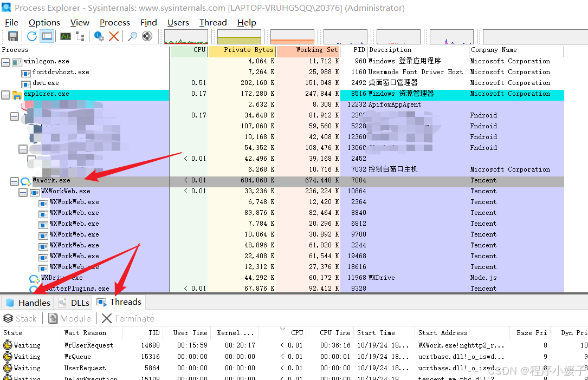
Task: Sort by the Working Set column header
Action: [x=308, y=50]
